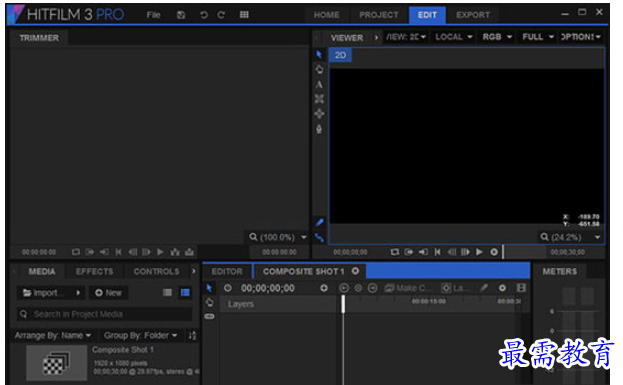
Task: Switch media panel to list view
Action: tap(167, 293)
